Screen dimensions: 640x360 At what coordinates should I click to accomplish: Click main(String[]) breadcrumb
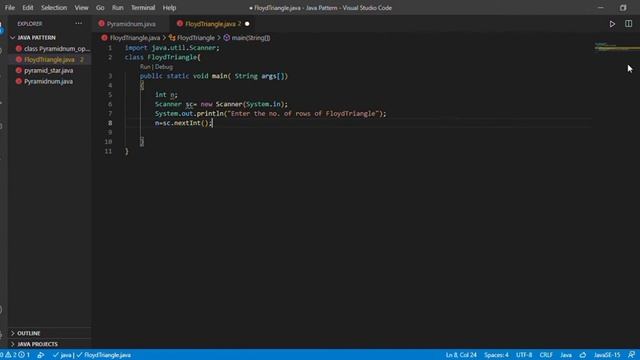click(x=251, y=38)
